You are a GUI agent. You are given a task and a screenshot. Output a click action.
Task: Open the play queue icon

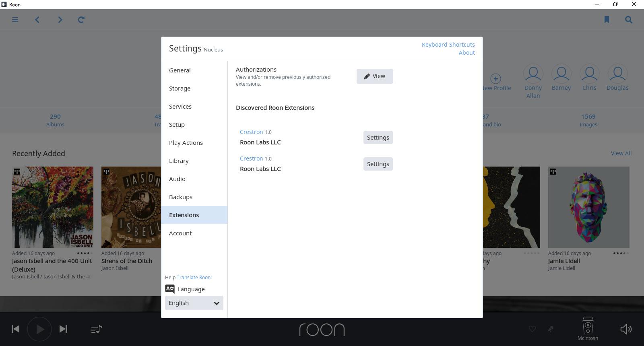coord(97,329)
